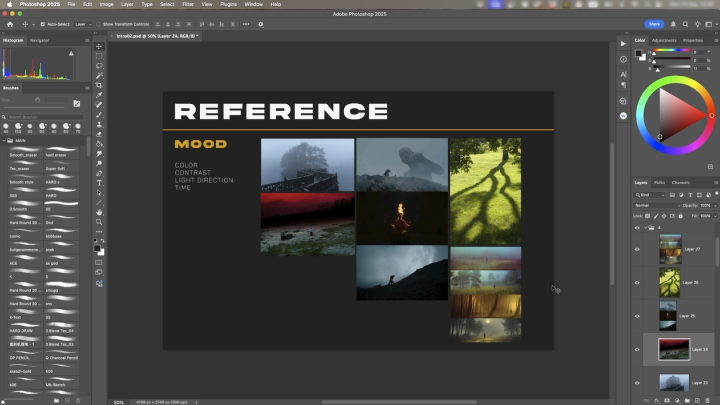720x405 pixels.
Task: Collapse the MAIN brush folder
Action: coord(4,141)
